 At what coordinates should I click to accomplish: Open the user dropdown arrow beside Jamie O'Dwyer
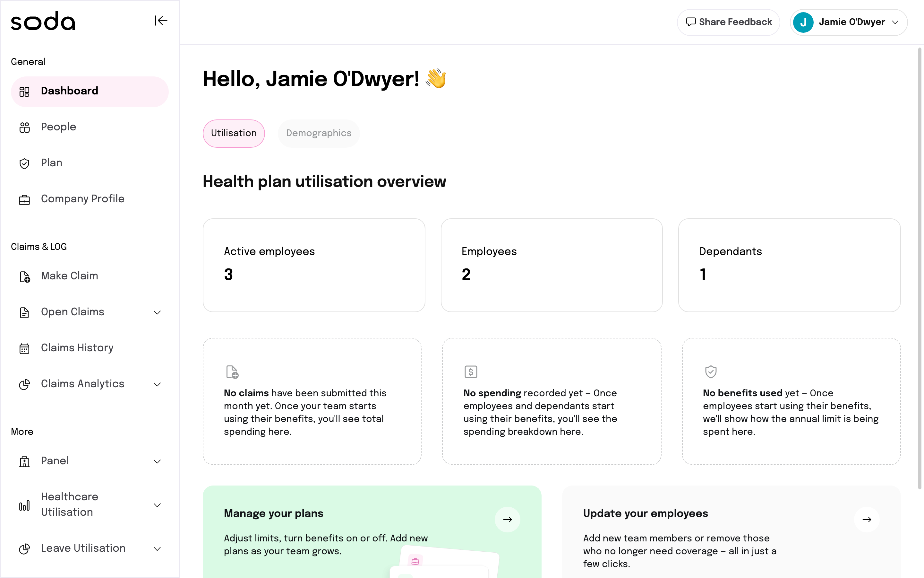coord(895,22)
